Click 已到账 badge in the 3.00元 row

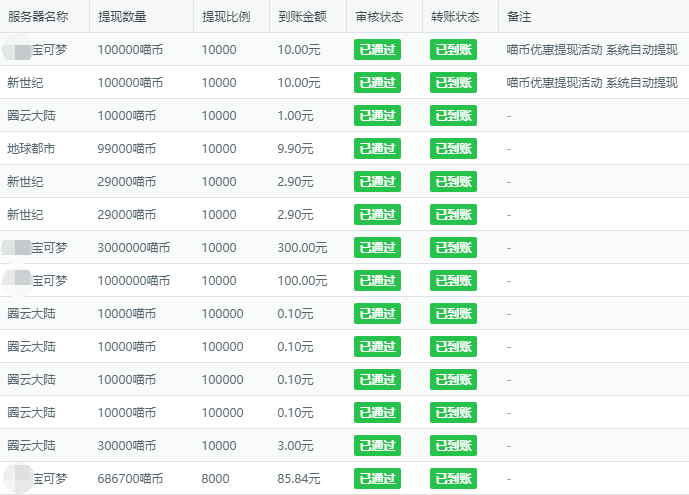tap(453, 445)
